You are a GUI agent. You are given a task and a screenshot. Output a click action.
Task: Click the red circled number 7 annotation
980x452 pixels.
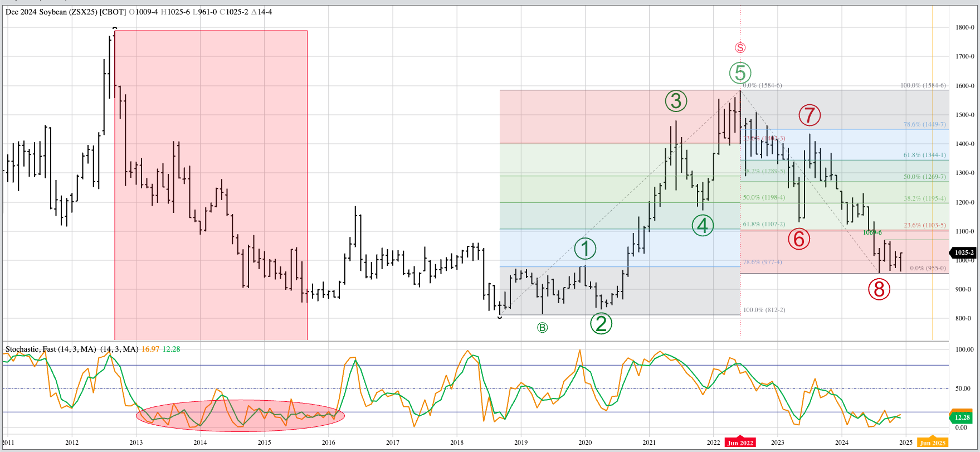click(x=810, y=115)
